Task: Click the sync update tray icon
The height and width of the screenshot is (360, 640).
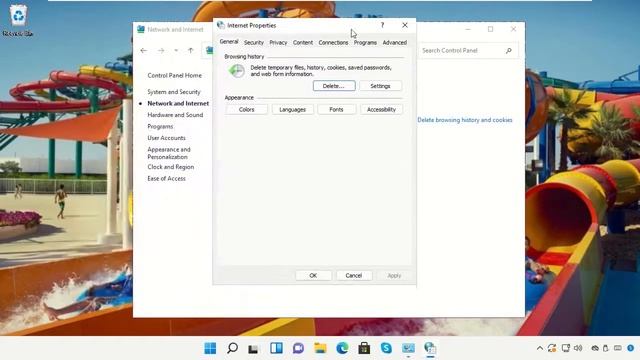Action: click(552, 348)
